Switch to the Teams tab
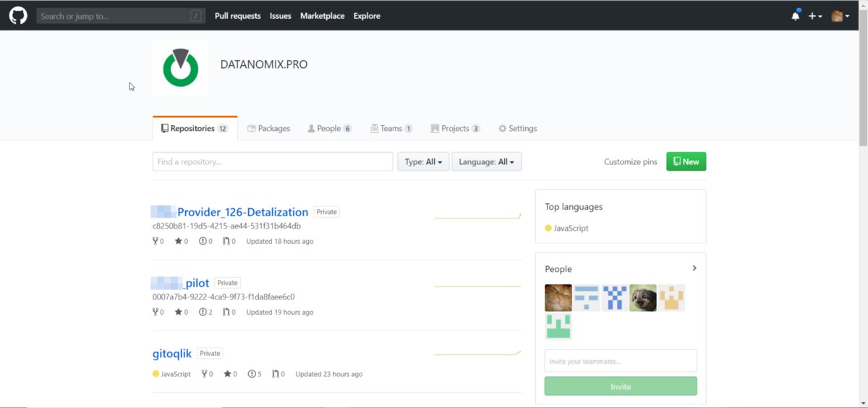 391,129
